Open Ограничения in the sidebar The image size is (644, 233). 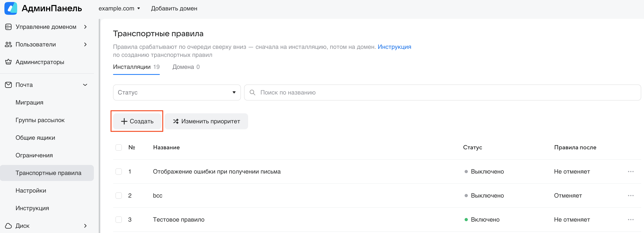(34, 155)
